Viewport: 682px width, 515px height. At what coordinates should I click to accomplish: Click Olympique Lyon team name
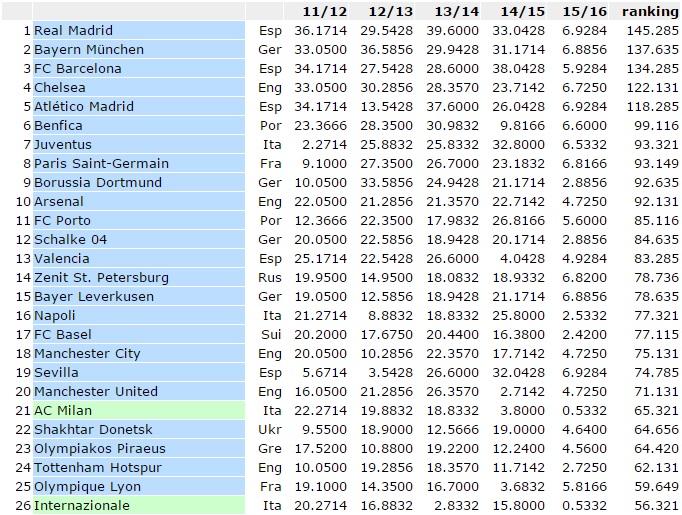coord(87,487)
